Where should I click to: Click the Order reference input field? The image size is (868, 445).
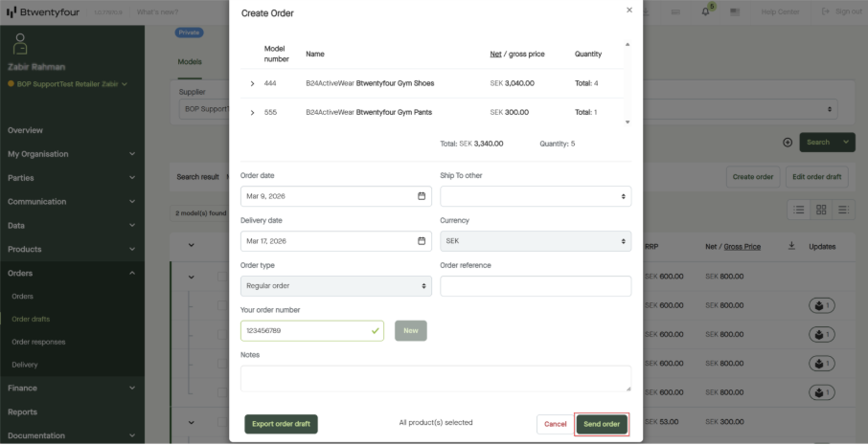click(535, 286)
